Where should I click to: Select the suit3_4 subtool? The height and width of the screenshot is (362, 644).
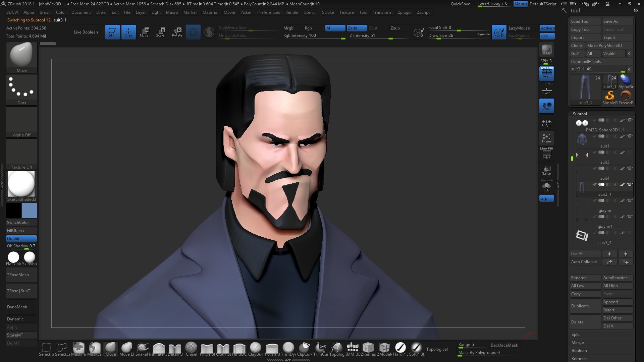pyautogui.click(x=604, y=238)
